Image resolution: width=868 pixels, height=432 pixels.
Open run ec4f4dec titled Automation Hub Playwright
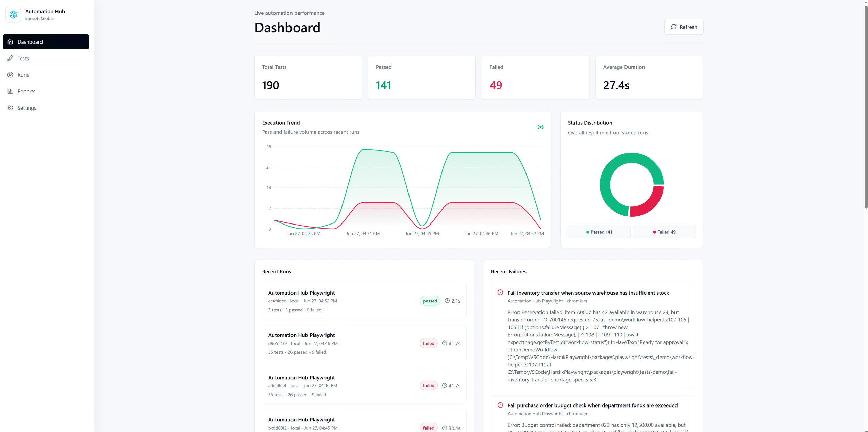(x=364, y=301)
